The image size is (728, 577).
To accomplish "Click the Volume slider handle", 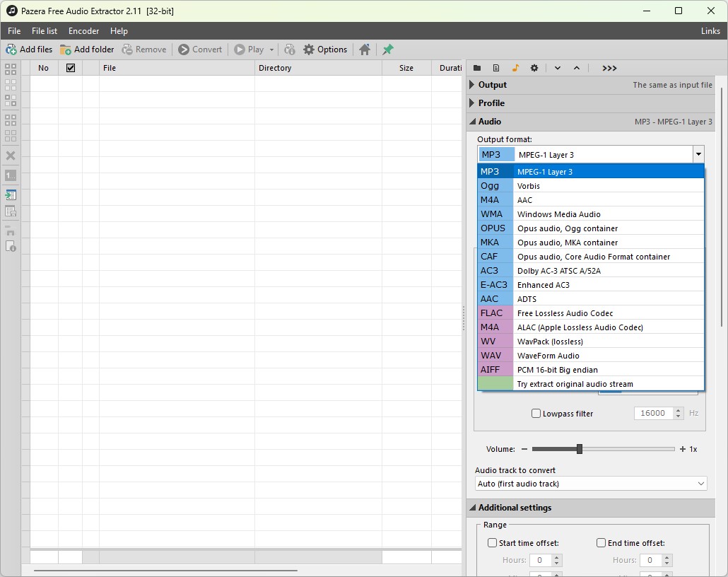I will point(580,449).
